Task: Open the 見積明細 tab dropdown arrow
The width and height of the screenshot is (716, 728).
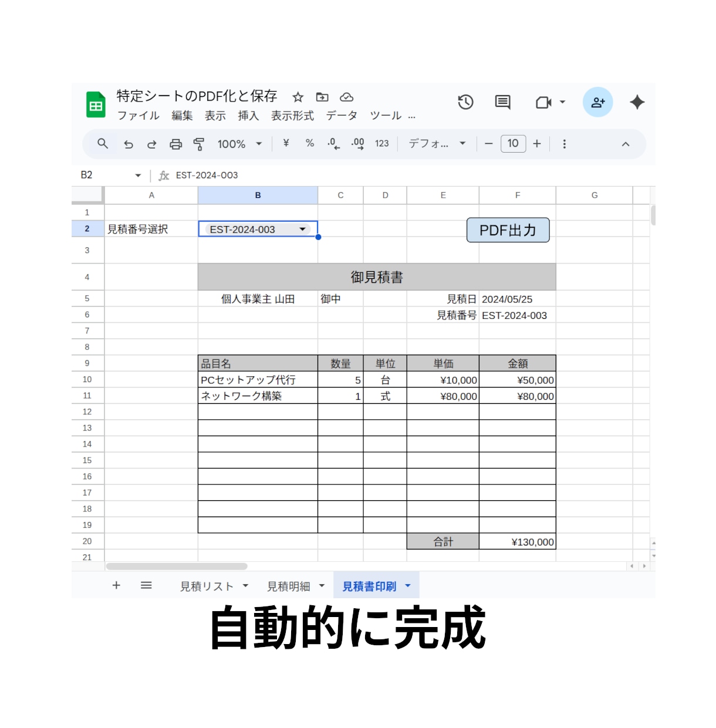Action: (x=322, y=585)
